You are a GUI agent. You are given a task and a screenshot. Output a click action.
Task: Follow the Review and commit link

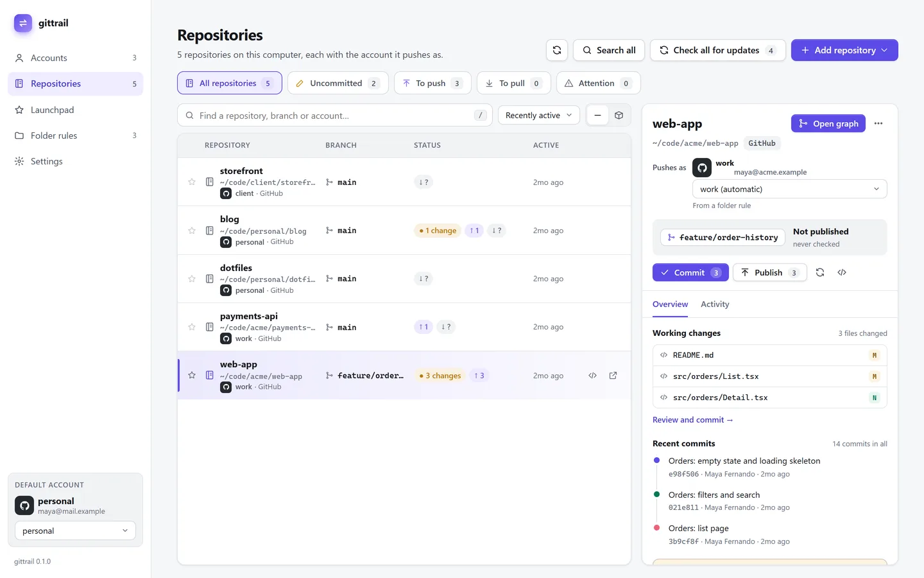692,420
